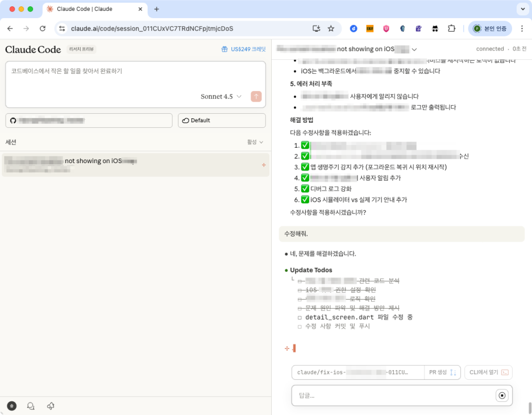This screenshot has height=415, width=532.
Task: Bookmark this page with star icon
Action: pyautogui.click(x=331, y=28)
